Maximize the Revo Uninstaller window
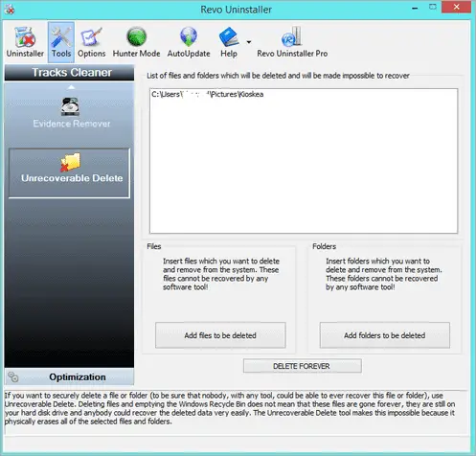The width and height of the screenshot is (476, 456). [433, 8]
